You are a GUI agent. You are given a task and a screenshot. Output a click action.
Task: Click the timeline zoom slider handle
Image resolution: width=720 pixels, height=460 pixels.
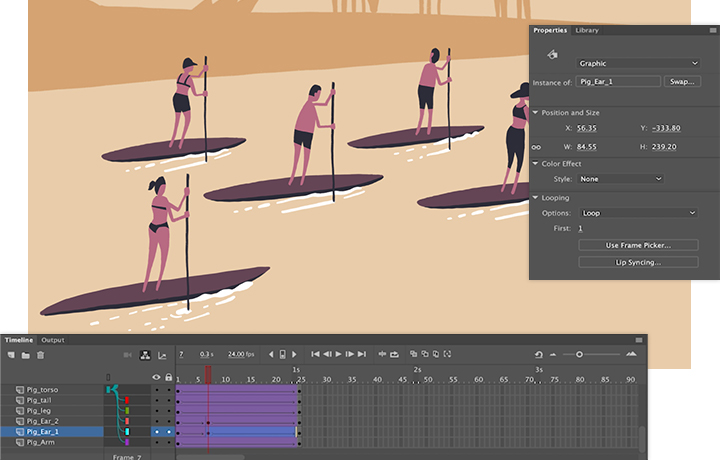pyautogui.click(x=579, y=354)
